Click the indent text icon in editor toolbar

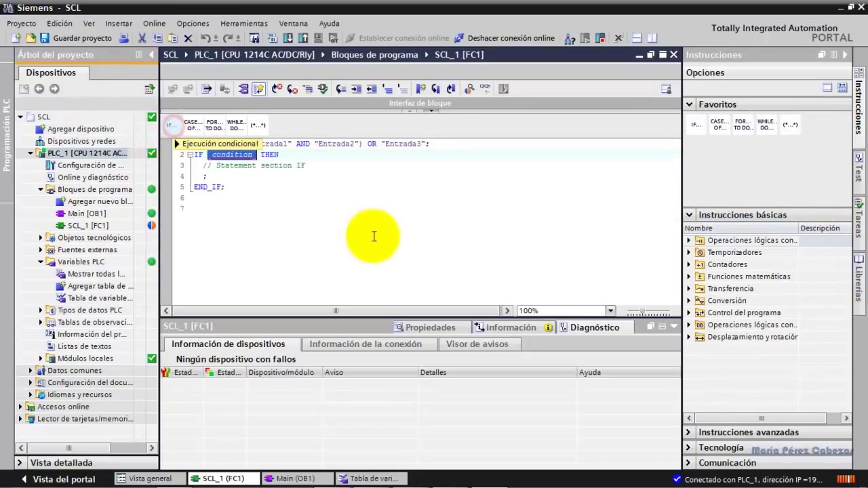pos(356,89)
